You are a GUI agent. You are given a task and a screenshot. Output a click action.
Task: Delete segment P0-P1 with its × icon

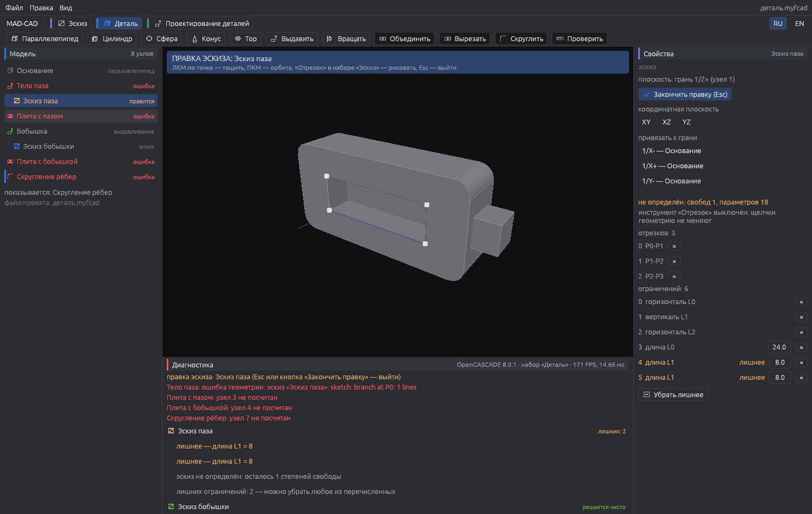click(674, 246)
